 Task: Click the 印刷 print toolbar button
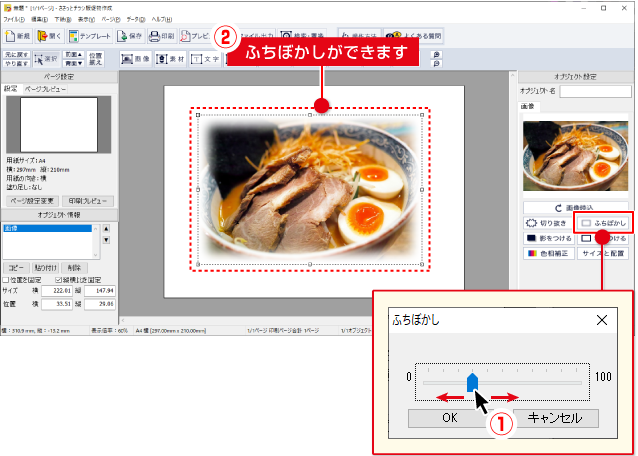(161, 36)
